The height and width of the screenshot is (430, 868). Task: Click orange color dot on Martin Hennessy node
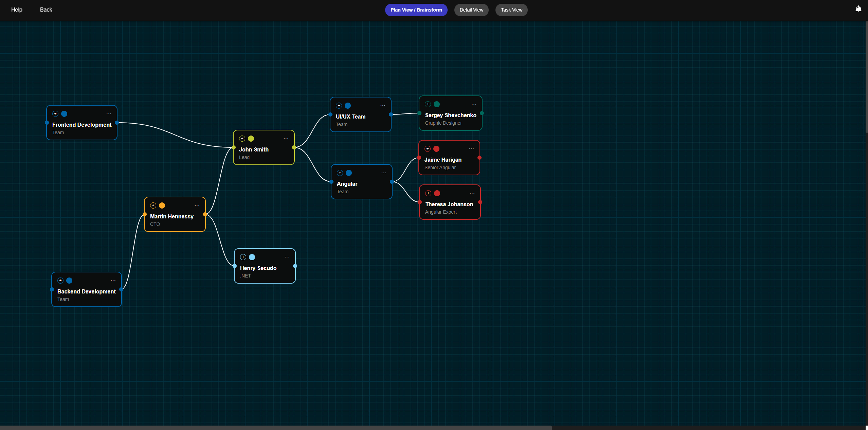(x=162, y=205)
